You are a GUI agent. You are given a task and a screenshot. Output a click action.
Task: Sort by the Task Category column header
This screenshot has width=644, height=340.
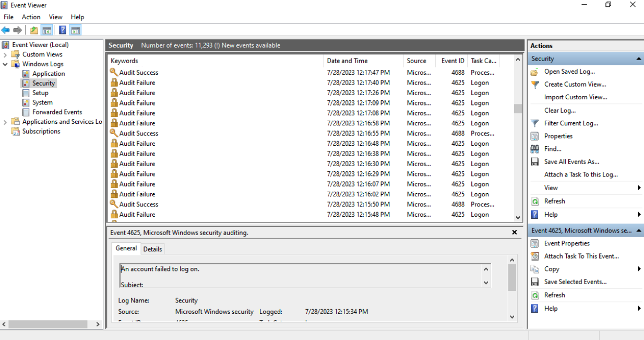coord(484,61)
